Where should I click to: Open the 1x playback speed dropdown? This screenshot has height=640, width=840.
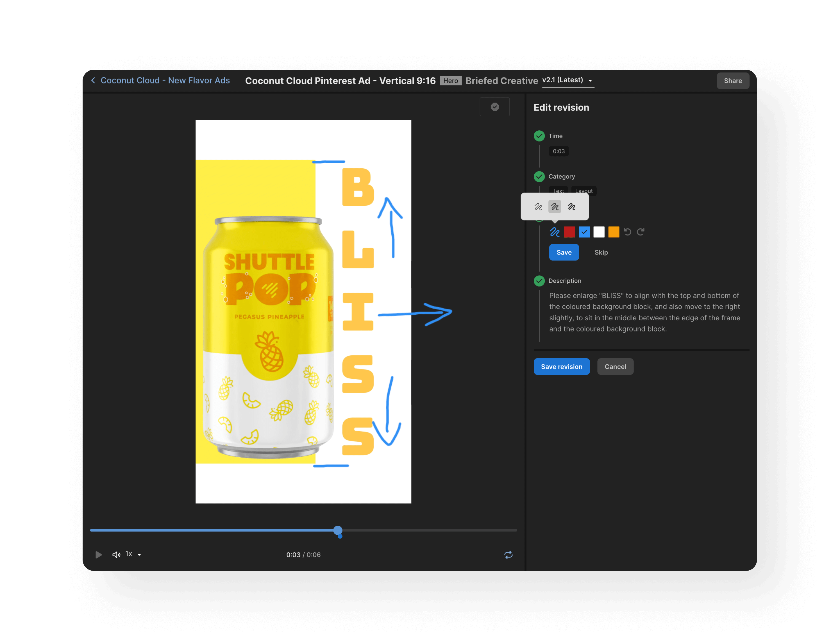pyautogui.click(x=134, y=554)
